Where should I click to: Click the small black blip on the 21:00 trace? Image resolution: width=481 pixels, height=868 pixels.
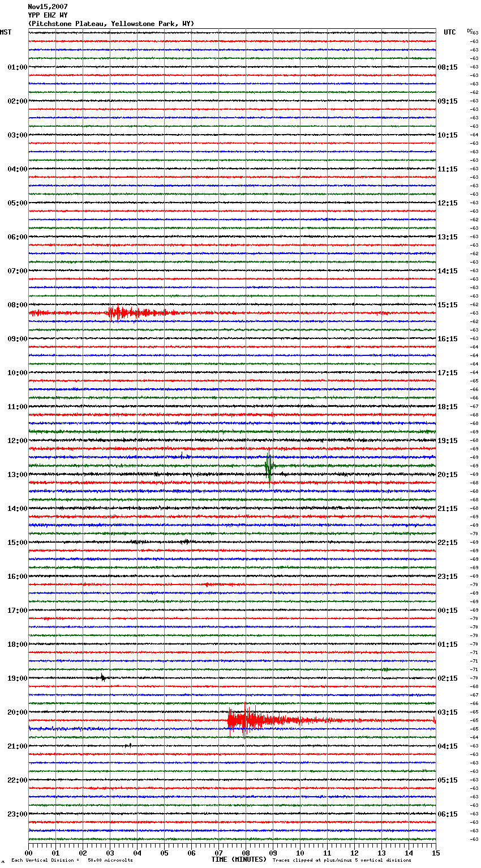[129, 745]
